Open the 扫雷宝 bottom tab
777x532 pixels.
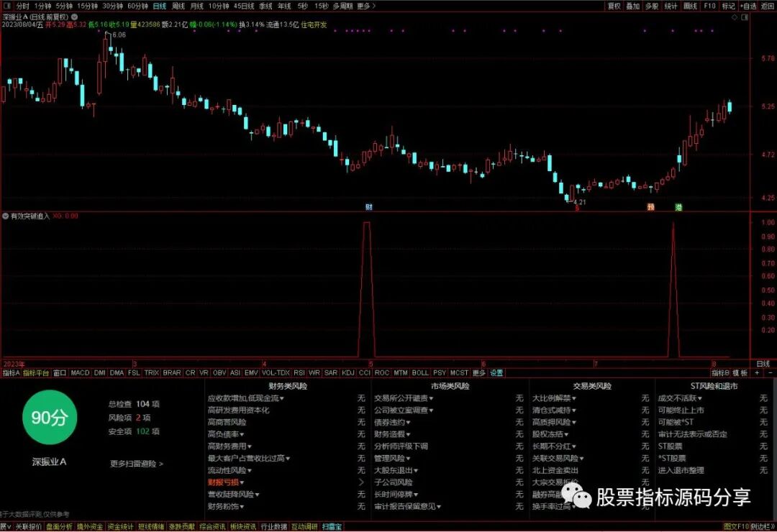point(332,527)
